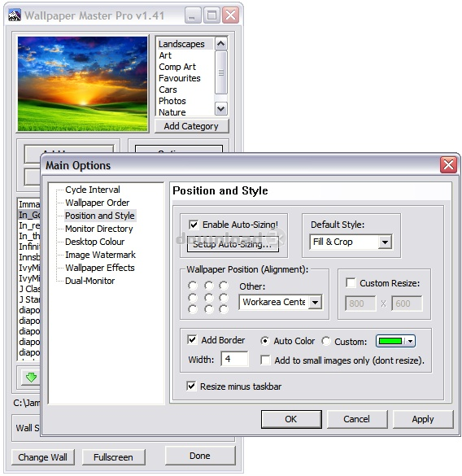Select the Custom border color radio button
This screenshot has height=476, width=462.
point(326,341)
